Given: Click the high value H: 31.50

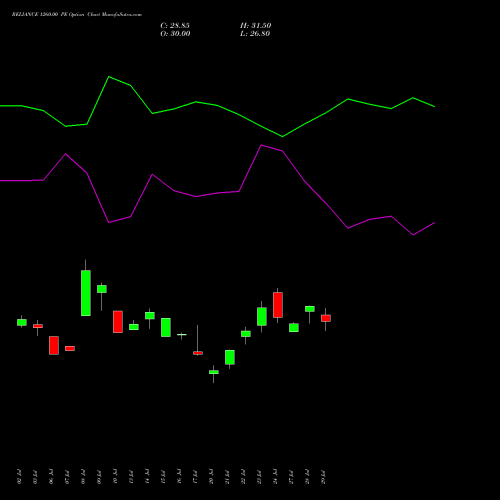Looking at the screenshot, I should point(255,26).
